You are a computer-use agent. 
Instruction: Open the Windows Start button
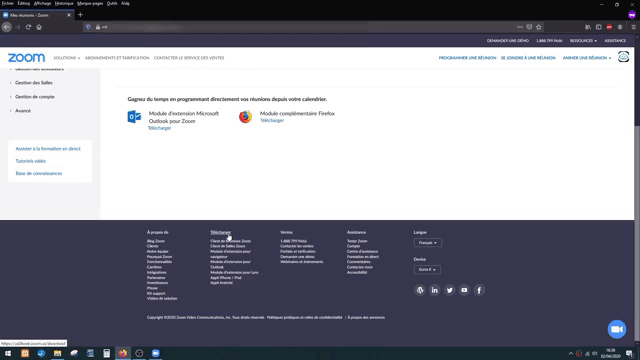point(8,353)
